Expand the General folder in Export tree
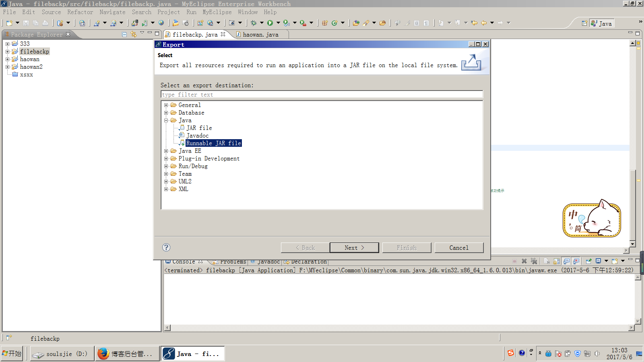The height and width of the screenshot is (362, 644). (166, 105)
